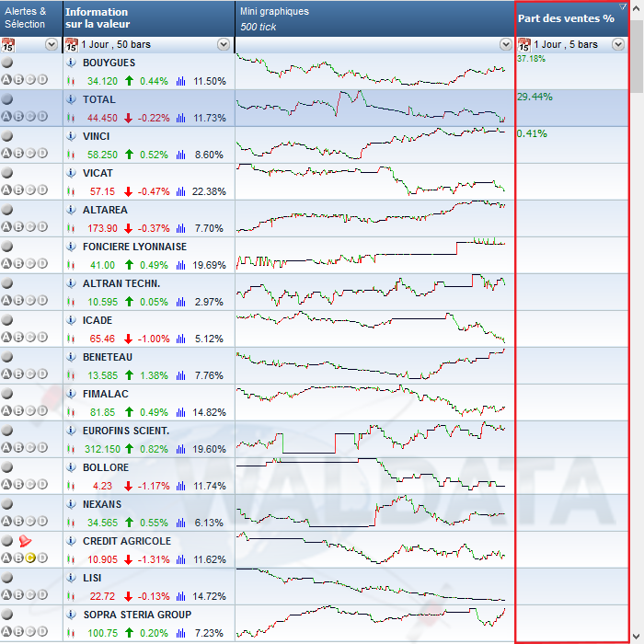Open the info icon for ALTAREA

[71, 210]
